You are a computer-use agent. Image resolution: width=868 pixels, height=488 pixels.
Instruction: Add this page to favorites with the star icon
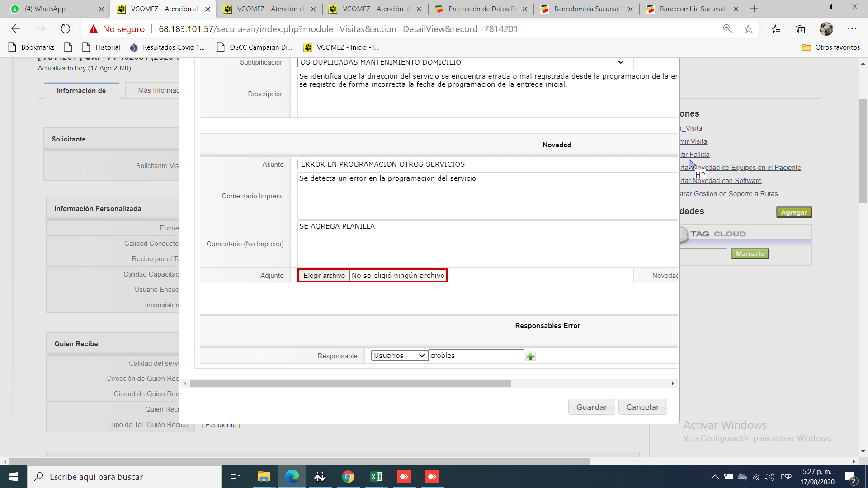coord(748,29)
